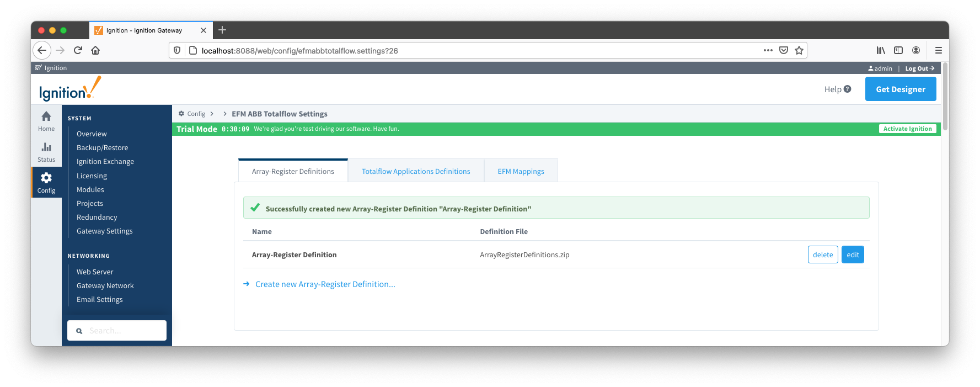
Task: Open Email Settings page
Action: 99,299
